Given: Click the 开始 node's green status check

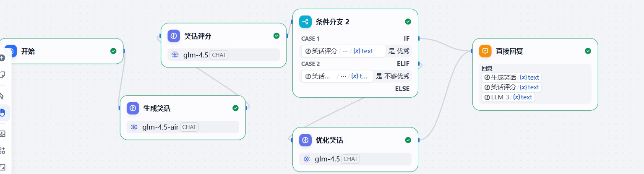Looking at the screenshot, I should [113, 51].
